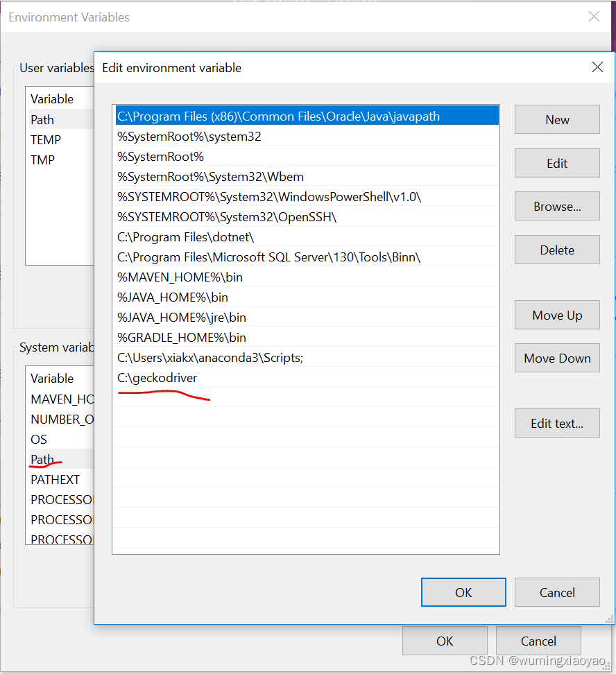Select MAVEN_HOME system variable row
The image size is (616, 674).
tap(61, 399)
